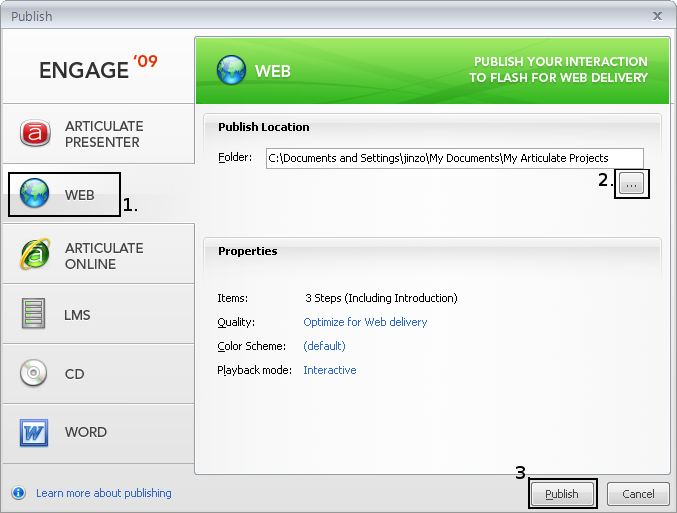
Task: Switch to the ARTICULATE ONLINE tab label
Action: [x=104, y=256]
